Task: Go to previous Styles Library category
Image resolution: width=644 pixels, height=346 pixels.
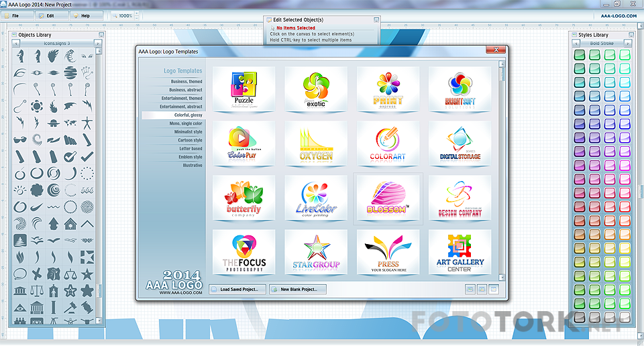Action: coord(576,43)
